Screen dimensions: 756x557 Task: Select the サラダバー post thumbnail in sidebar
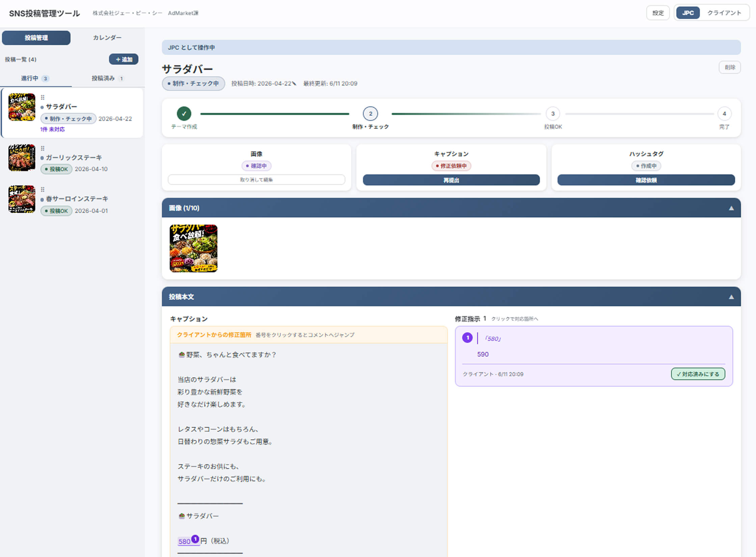(x=22, y=107)
